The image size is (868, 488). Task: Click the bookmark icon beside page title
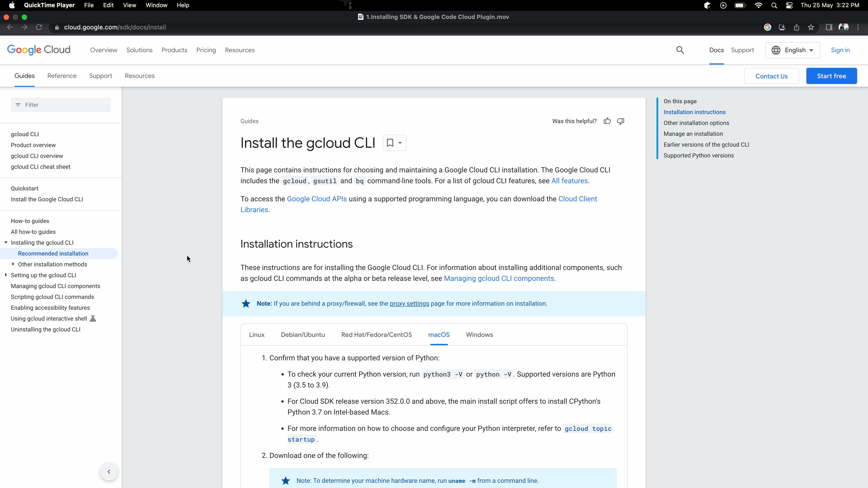click(x=390, y=143)
